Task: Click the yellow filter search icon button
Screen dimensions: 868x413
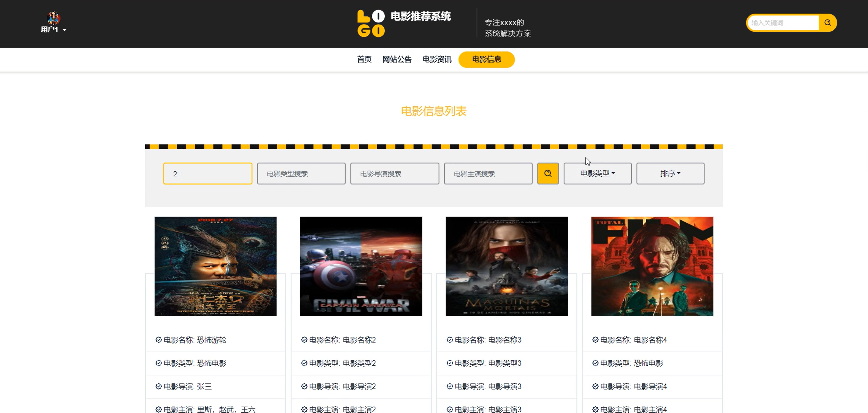Action: coord(548,174)
